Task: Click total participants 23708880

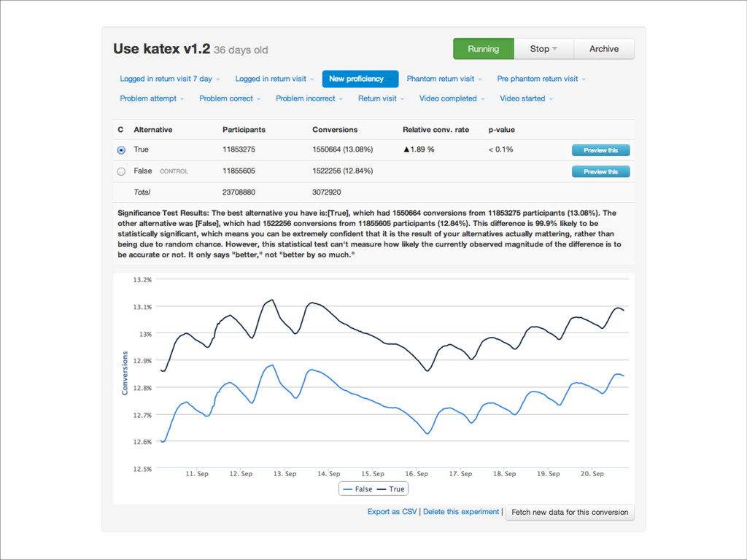Action: tap(239, 192)
